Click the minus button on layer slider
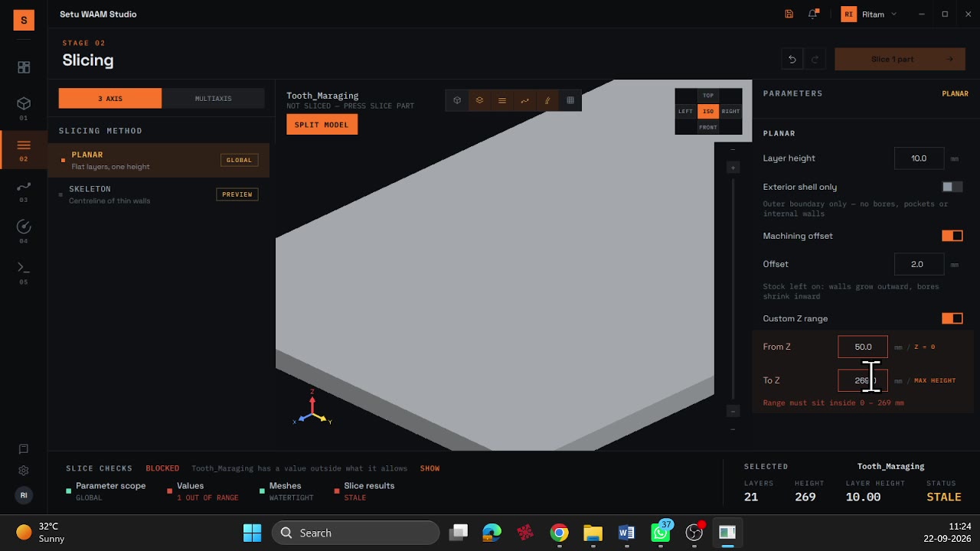Viewport: 980px width, 551px height. [x=733, y=412]
